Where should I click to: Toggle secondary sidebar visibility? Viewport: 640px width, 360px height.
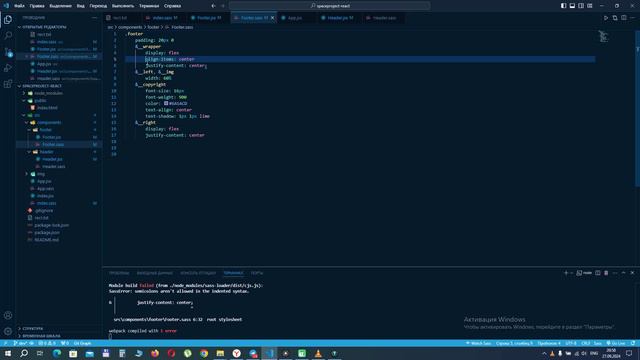pyautogui.click(x=581, y=6)
